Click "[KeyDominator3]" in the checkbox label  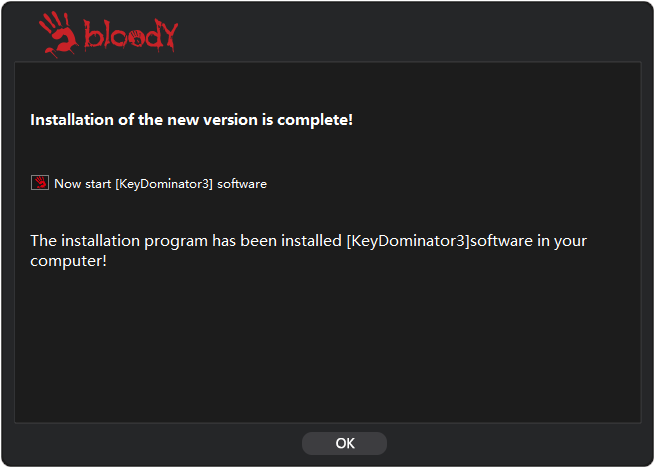[164, 184]
